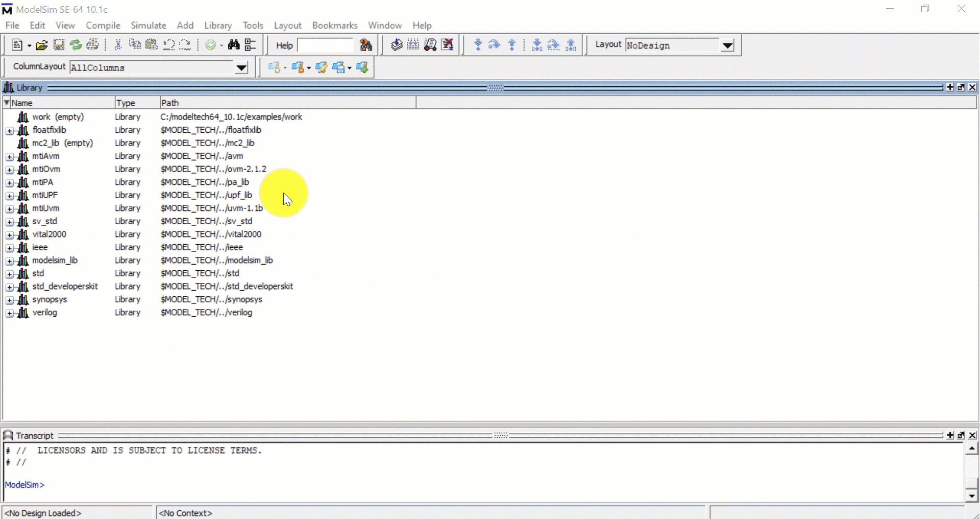Open the Tools menu
Image resolution: width=980 pixels, height=519 pixels.
253,26
